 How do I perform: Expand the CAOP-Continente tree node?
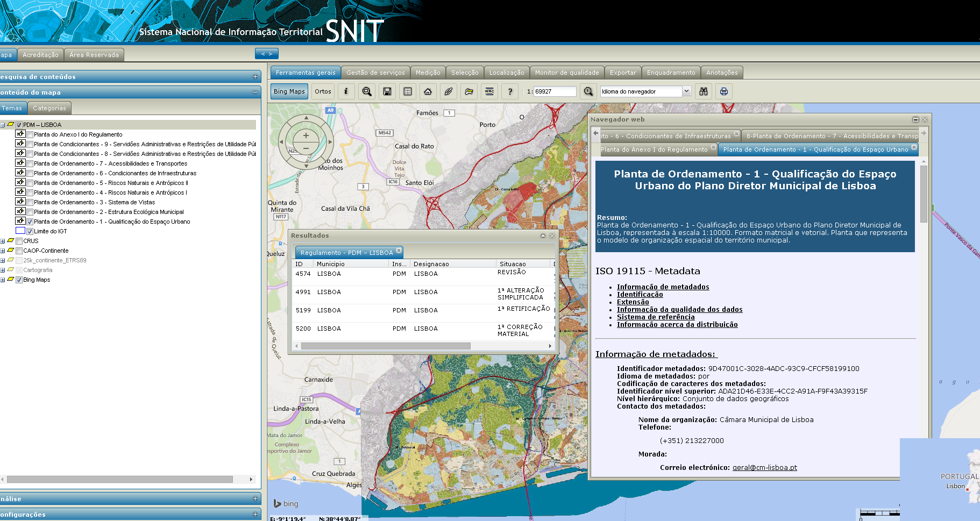point(3,251)
